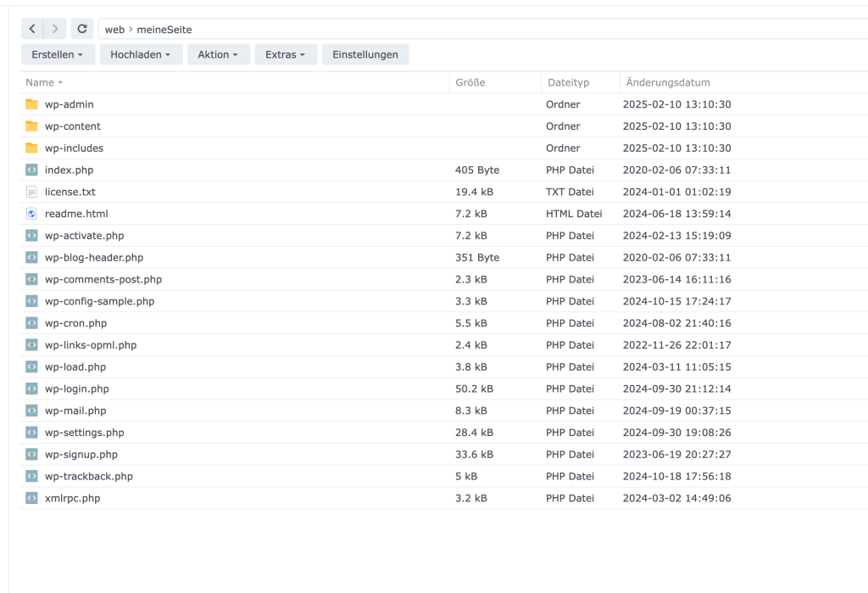Click 'web' in the breadcrumb path
Screen dimensions: 868x593
pos(114,30)
